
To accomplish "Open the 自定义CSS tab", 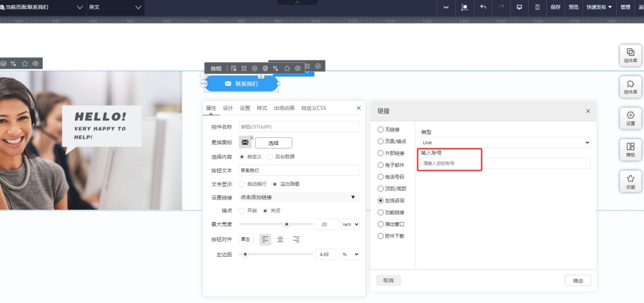I will 313,108.
